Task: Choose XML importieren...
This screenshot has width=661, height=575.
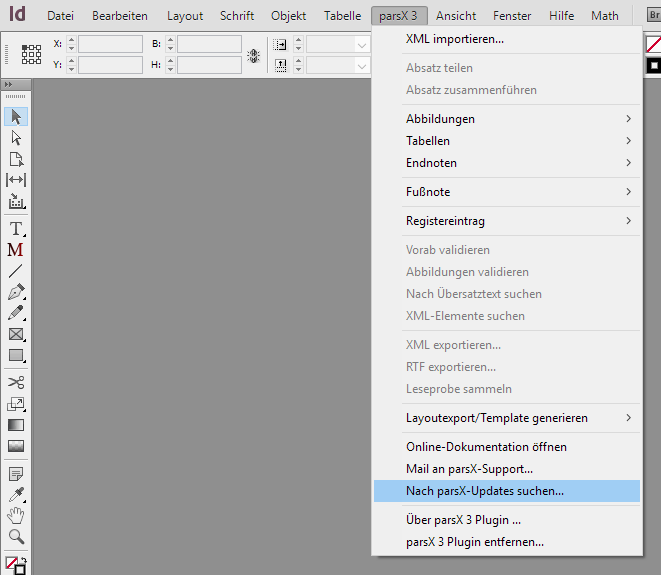Action: [507, 39]
